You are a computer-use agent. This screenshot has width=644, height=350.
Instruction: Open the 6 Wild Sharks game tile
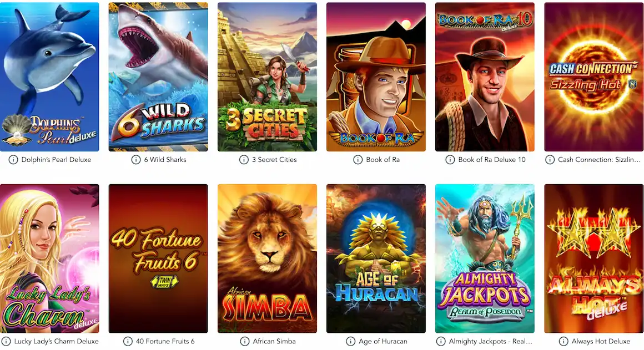click(x=158, y=77)
